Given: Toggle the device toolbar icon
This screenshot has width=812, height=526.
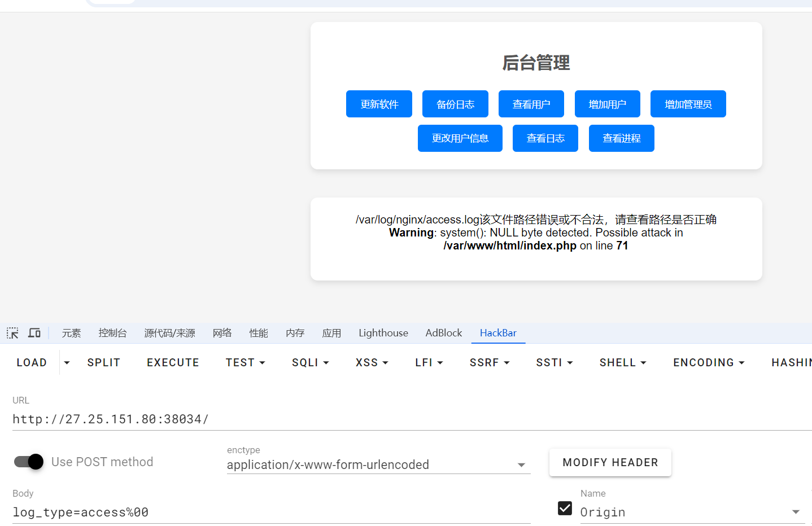Looking at the screenshot, I should (x=34, y=333).
